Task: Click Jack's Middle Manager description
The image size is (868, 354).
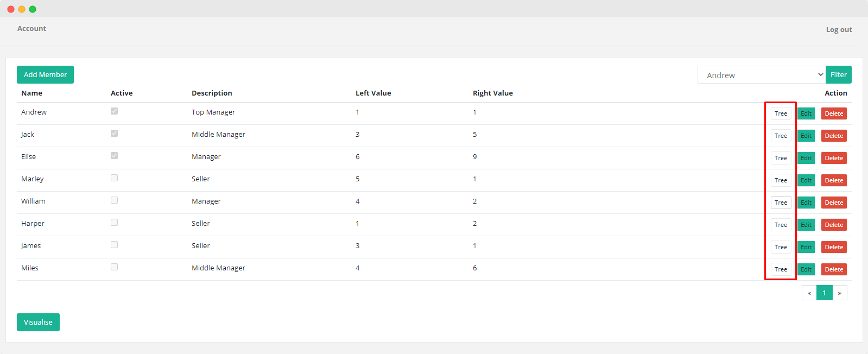Action: pyautogui.click(x=218, y=135)
